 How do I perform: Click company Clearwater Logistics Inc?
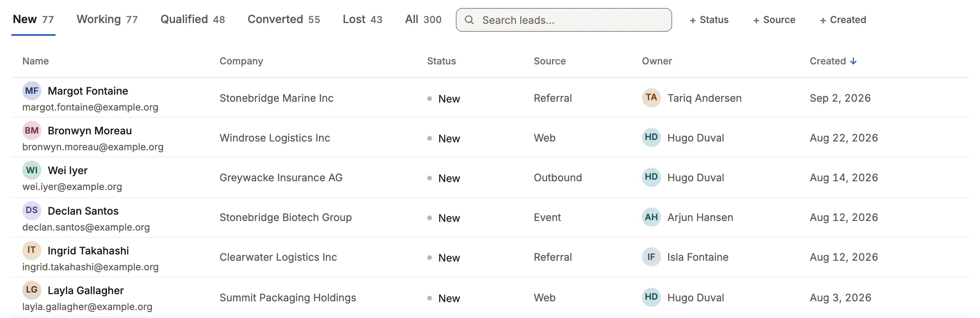click(278, 257)
